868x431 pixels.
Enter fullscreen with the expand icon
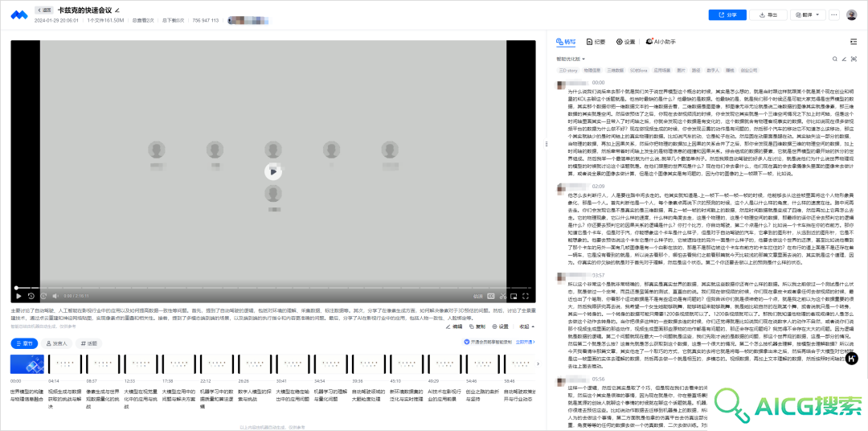[526, 297]
